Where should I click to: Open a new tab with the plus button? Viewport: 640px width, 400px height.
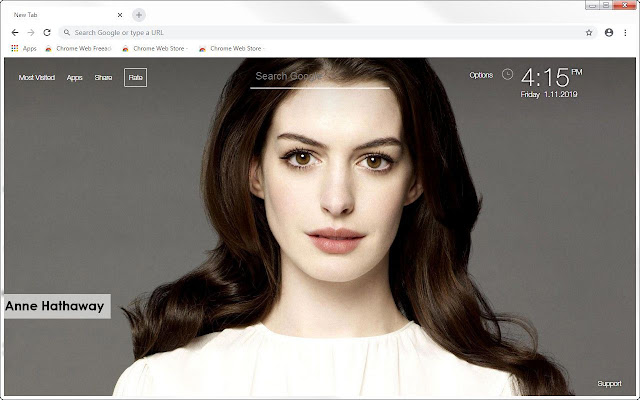pos(139,15)
